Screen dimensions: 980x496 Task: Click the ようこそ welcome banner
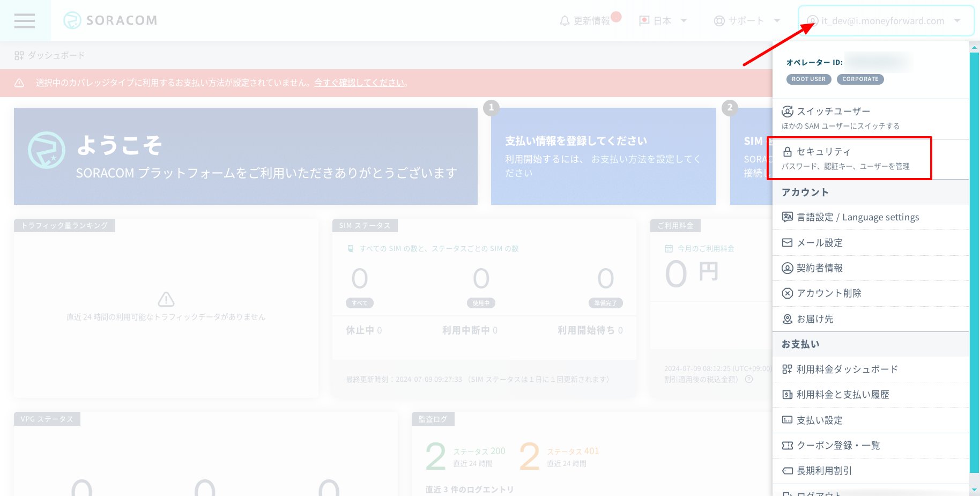pyautogui.click(x=246, y=156)
